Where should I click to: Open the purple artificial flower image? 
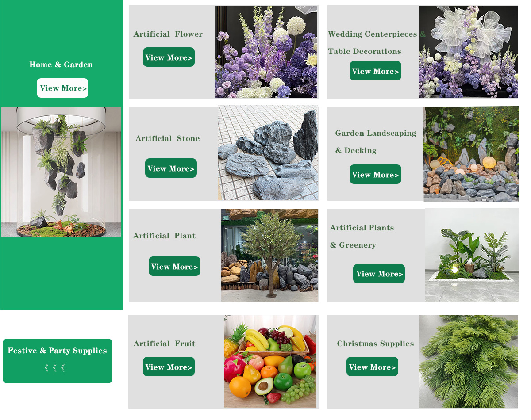(266, 52)
